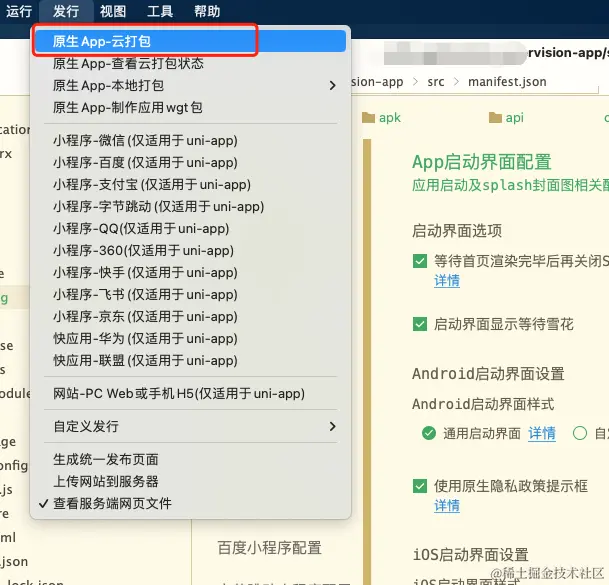Choose 小程序-360 publish option
The image size is (609, 585).
190,251
